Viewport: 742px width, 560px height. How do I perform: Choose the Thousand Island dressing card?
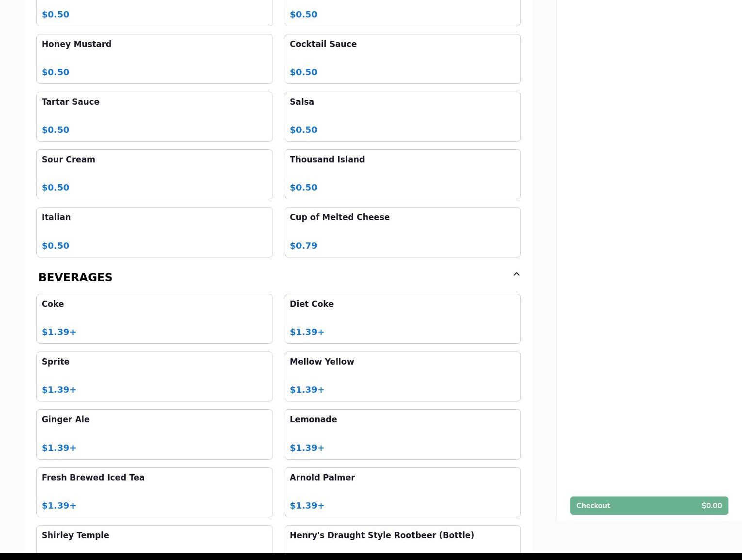403,174
